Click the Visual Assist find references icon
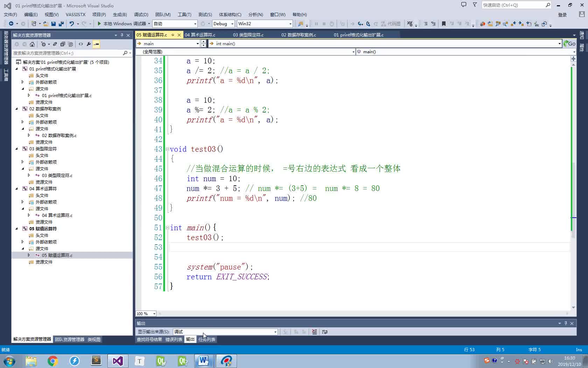 (x=498, y=24)
